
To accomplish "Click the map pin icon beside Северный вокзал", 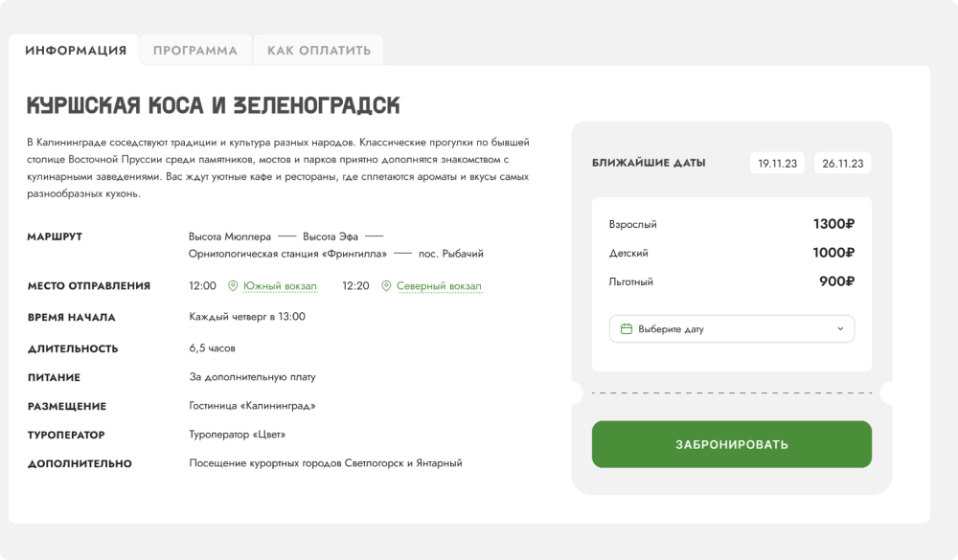I will coord(386,286).
